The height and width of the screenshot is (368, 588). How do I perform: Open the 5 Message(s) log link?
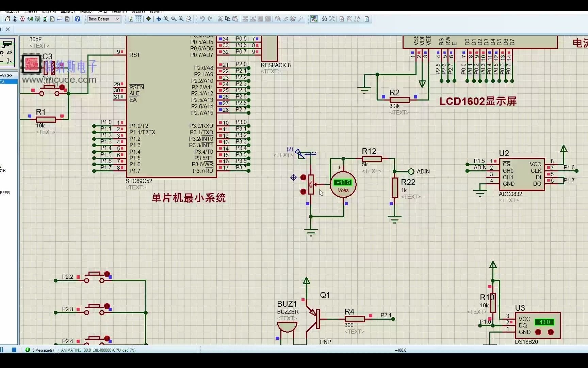43,350
